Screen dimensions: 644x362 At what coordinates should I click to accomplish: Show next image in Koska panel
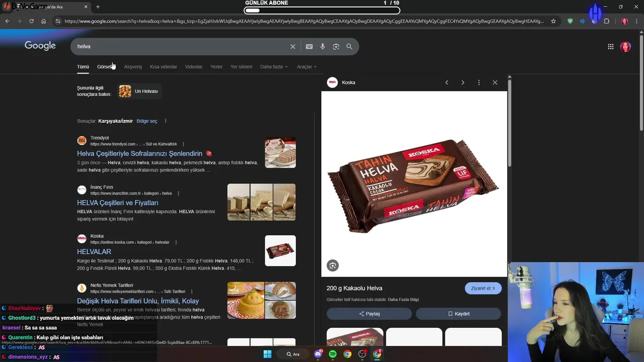(x=463, y=82)
